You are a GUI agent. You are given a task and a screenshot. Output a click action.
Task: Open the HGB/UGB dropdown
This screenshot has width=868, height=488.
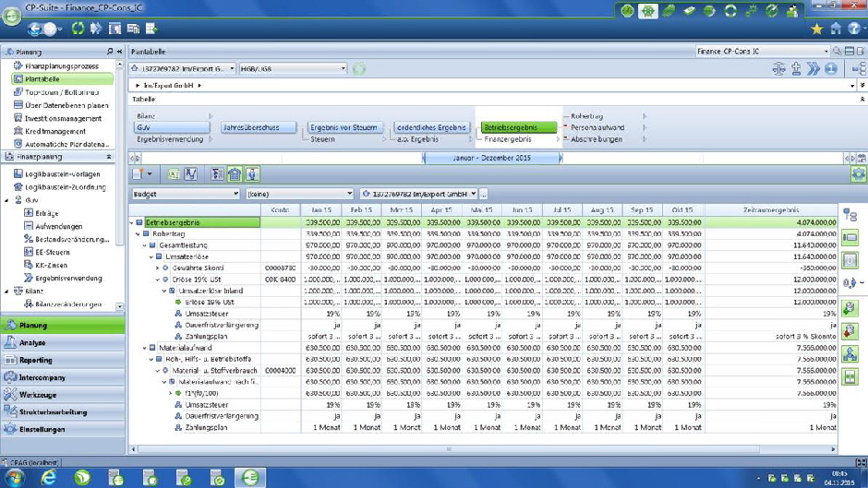point(294,69)
